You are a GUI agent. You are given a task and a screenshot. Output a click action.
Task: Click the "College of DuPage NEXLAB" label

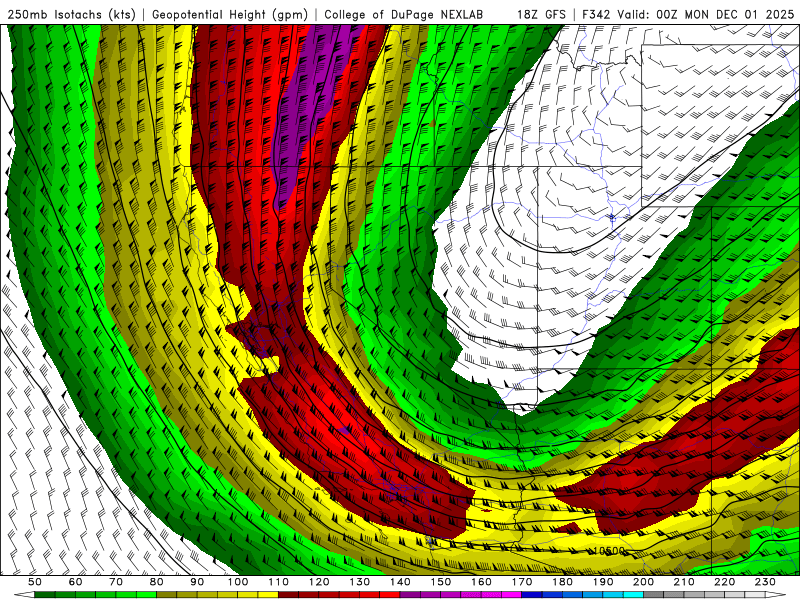pos(404,15)
